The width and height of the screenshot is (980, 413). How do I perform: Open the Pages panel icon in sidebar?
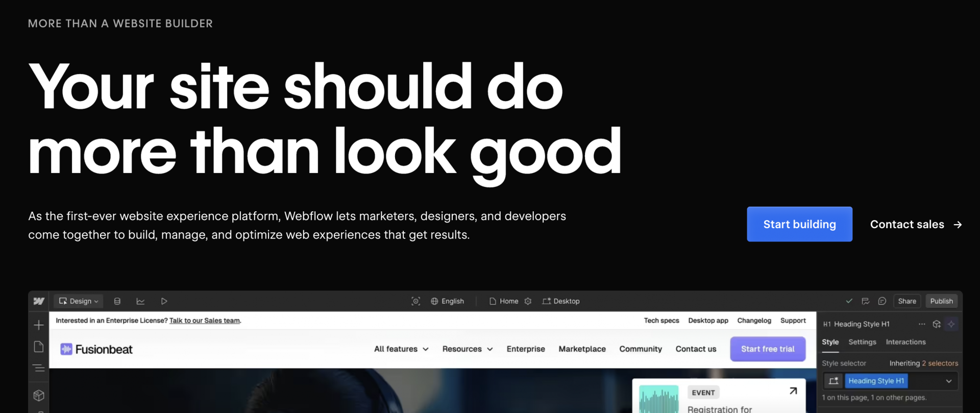(x=39, y=347)
